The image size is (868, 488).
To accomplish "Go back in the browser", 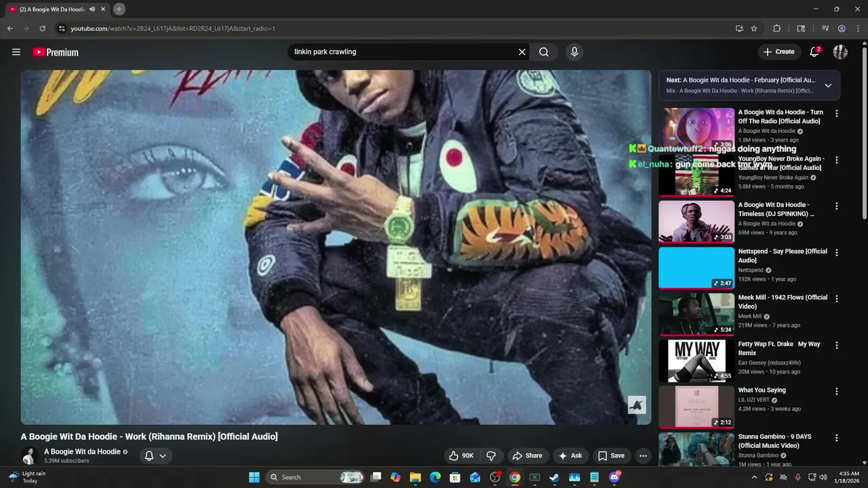I will [x=9, y=28].
